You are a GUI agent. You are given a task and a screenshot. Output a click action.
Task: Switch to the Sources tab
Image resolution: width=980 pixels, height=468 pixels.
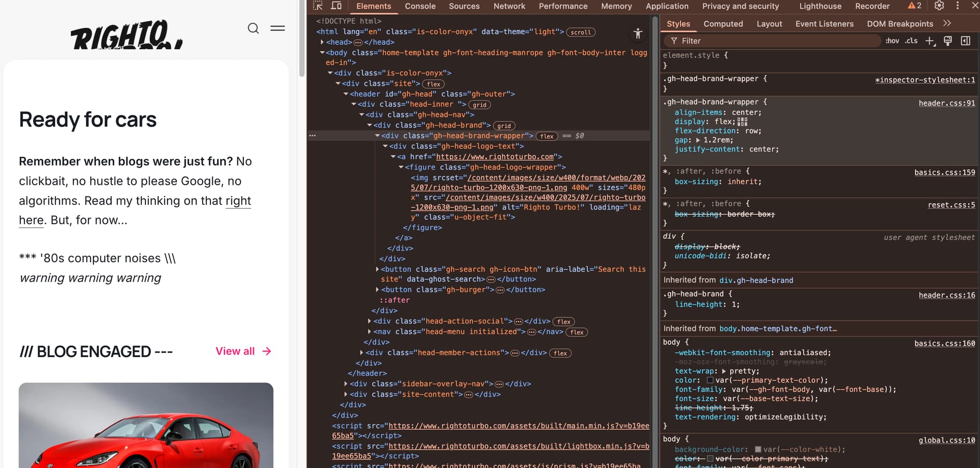(464, 6)
